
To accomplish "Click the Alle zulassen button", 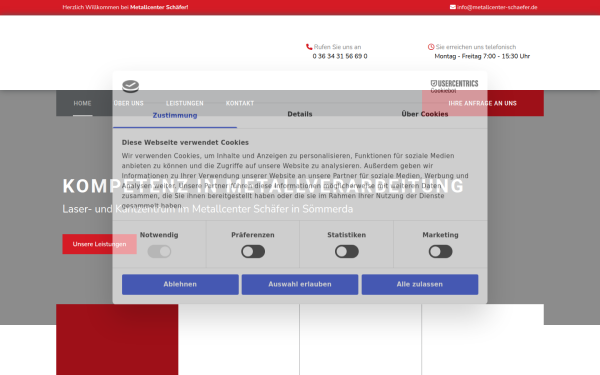I will 420,284.
